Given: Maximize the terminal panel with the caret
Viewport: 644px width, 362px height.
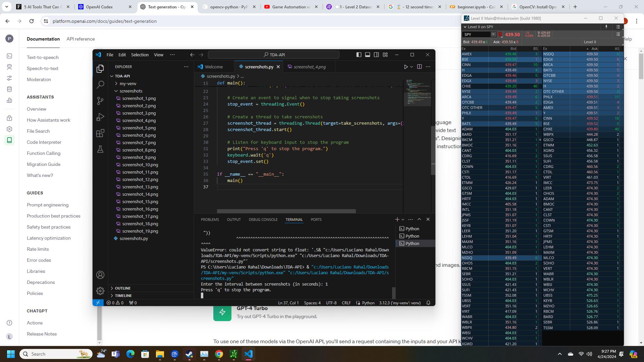Looking at the screenshot, I should point(419,219).
